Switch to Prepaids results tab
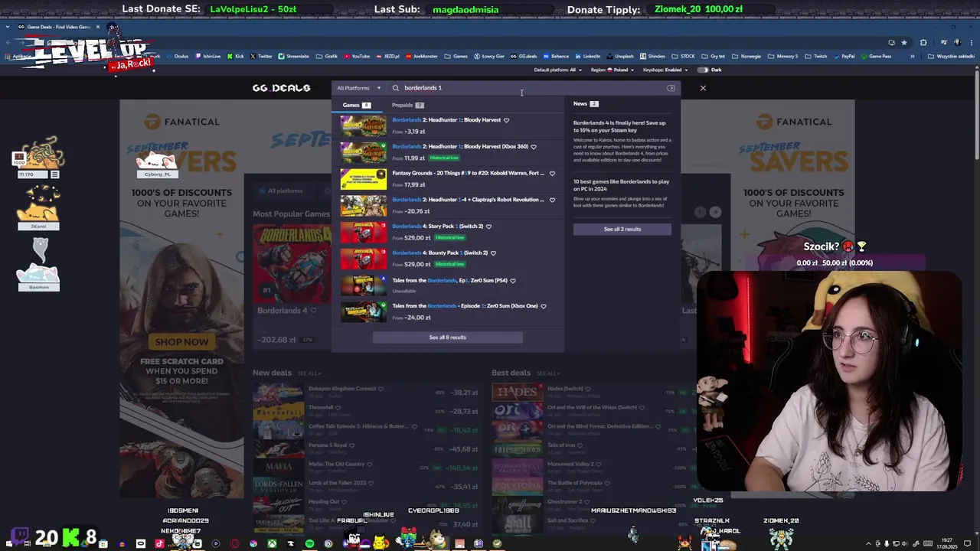This screenshot has width=980, height=551. [407, 105]
